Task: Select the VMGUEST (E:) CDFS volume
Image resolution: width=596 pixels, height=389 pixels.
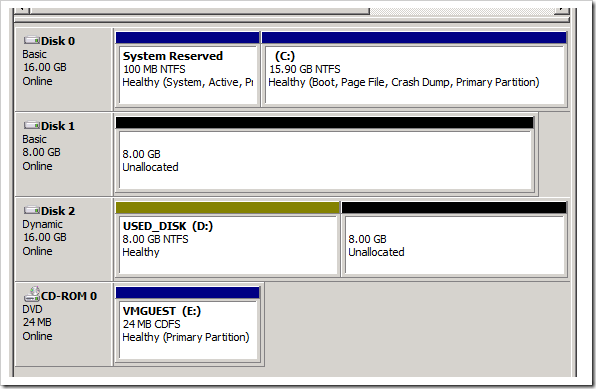Action: click(x=188, y=330)
